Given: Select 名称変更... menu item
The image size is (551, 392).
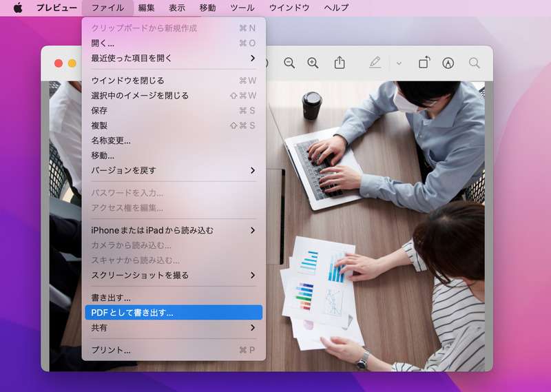Looking at the screenshot, I should (x=174, y=141).
